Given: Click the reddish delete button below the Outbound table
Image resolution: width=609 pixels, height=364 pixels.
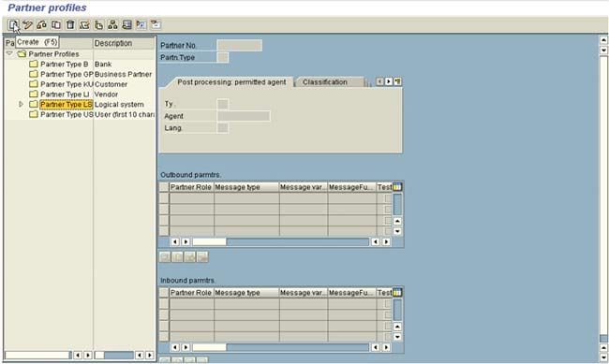Looking at the screenshot, I should (202, 257).
